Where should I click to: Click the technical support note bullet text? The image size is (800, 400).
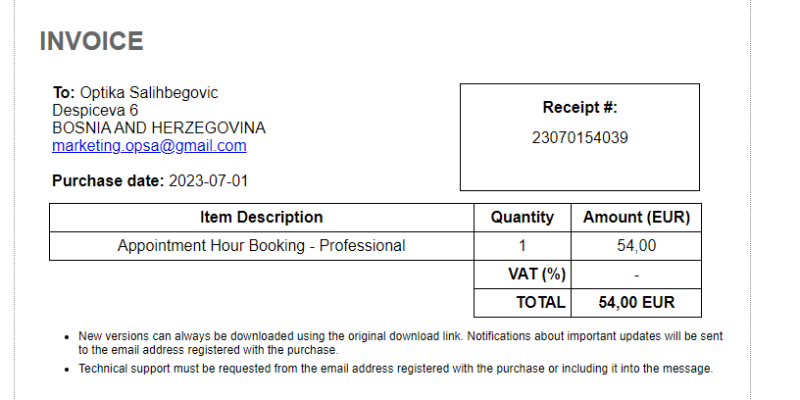(x=395, y=368)
